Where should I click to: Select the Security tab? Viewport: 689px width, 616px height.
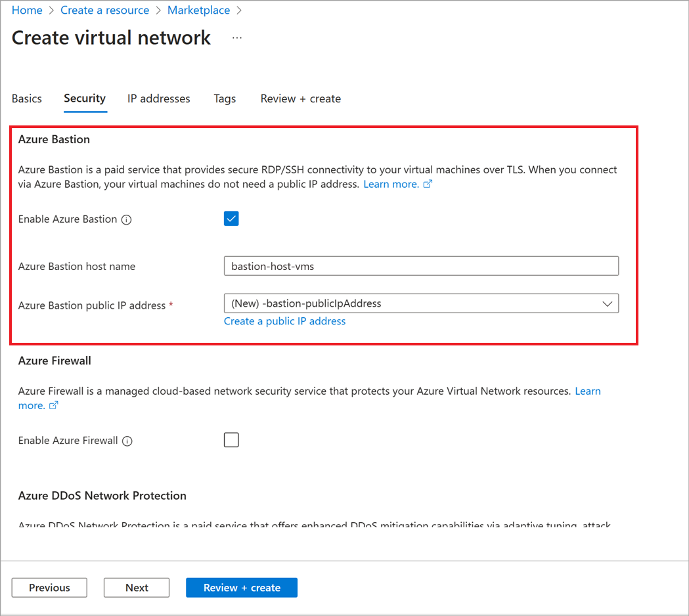pyautogui.click(x=85, y=99)
